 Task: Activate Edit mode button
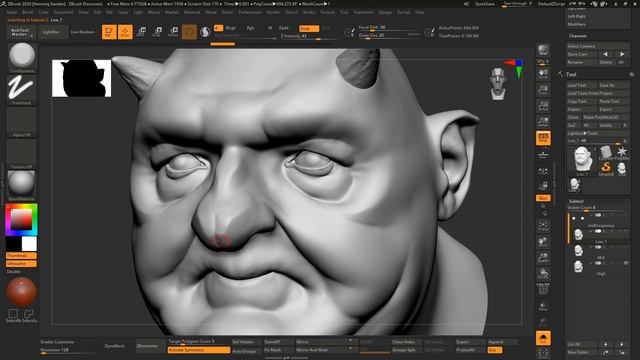[109, 32]
